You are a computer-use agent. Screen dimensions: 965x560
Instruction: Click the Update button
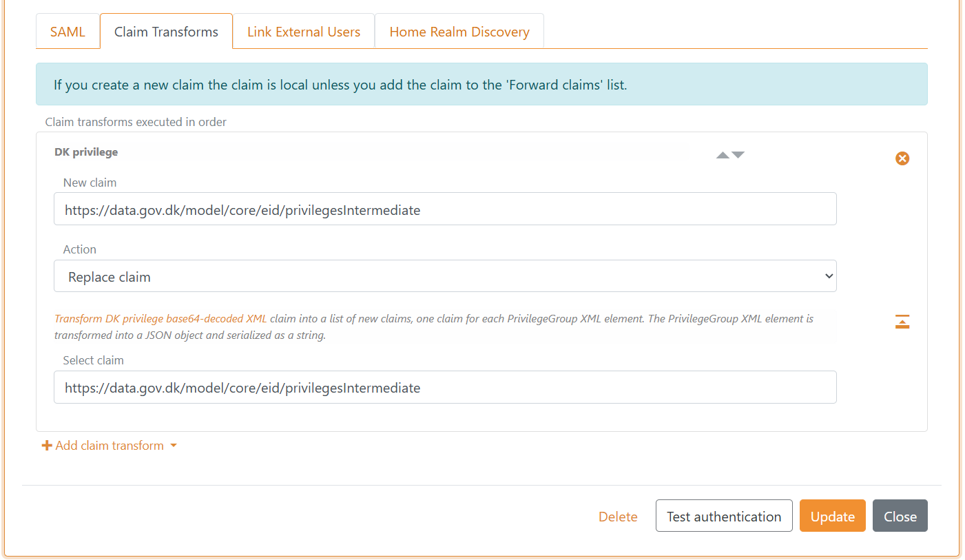(832, 516)
